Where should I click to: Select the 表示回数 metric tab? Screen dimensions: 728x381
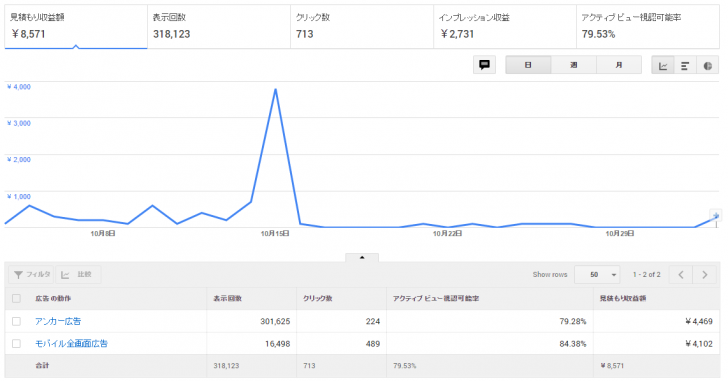point(219,26)
